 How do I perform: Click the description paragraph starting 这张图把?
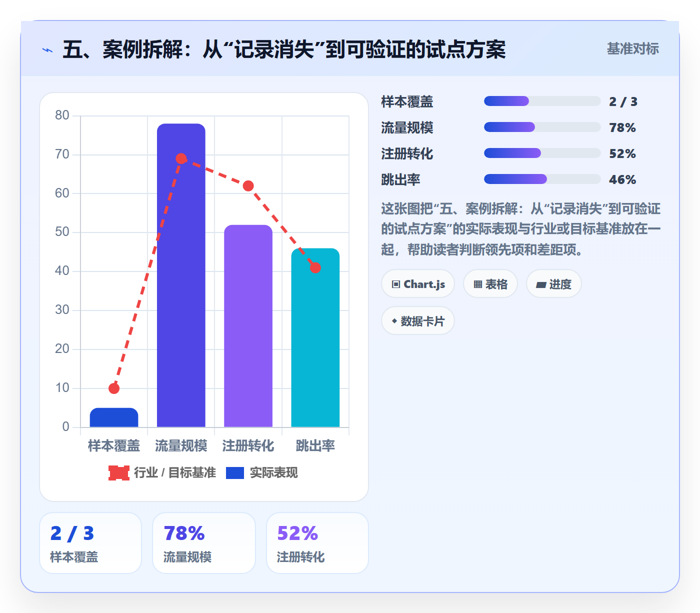coord(521,229)
